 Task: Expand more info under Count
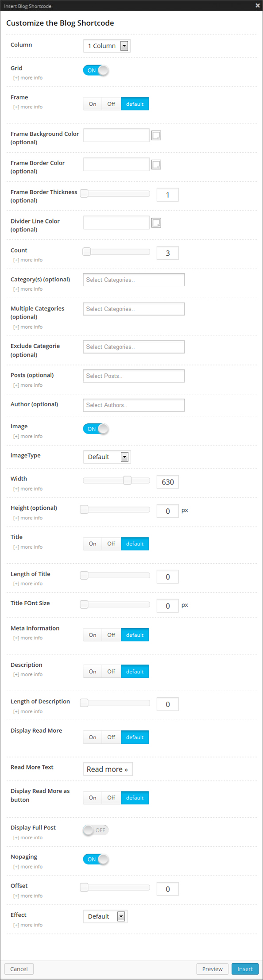click(x=27, y=260)
